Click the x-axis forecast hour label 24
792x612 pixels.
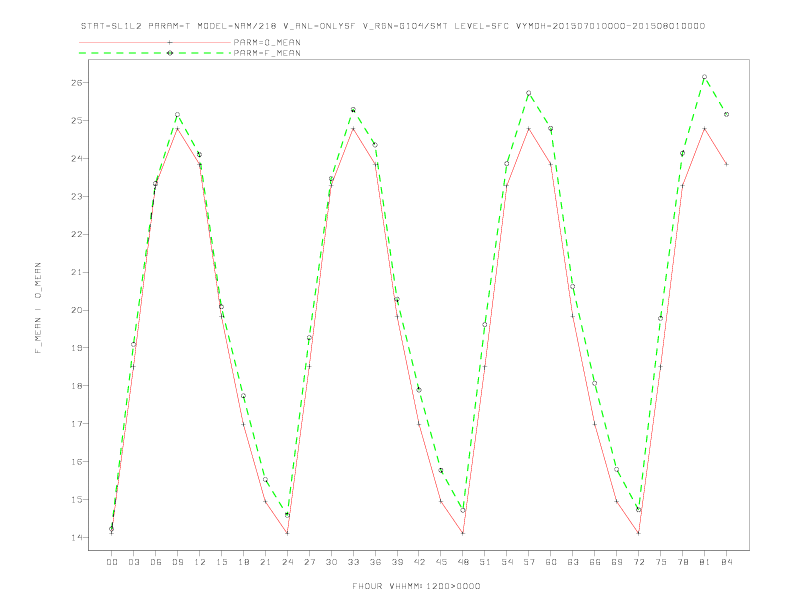pyautogui.click(x=287, y=562)
